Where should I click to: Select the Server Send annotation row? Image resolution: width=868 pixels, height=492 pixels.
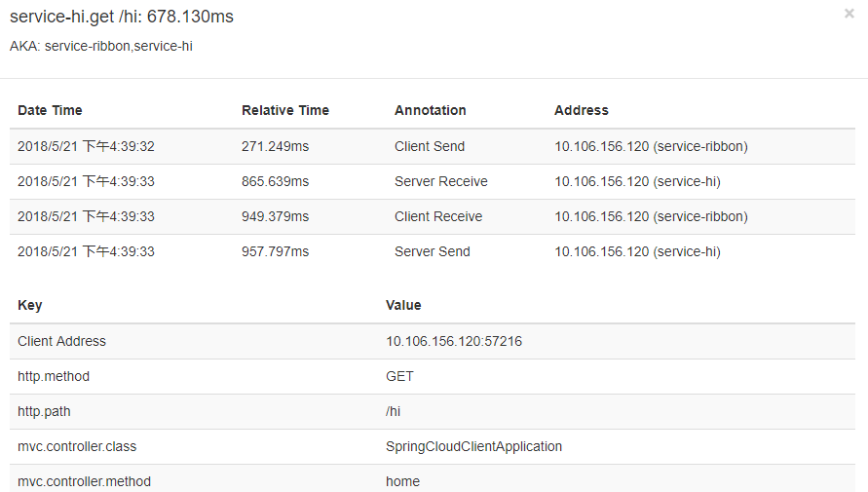(x=433, y=251)
